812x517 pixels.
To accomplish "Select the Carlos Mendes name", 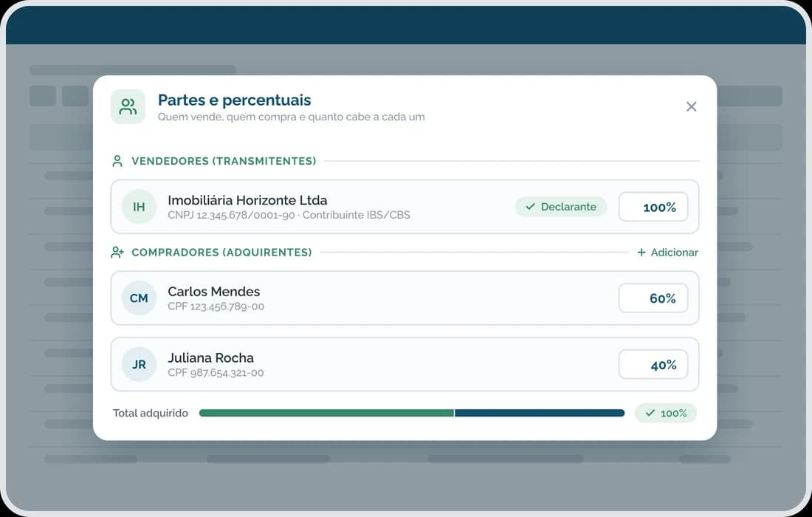I will [x=214, y=292].
